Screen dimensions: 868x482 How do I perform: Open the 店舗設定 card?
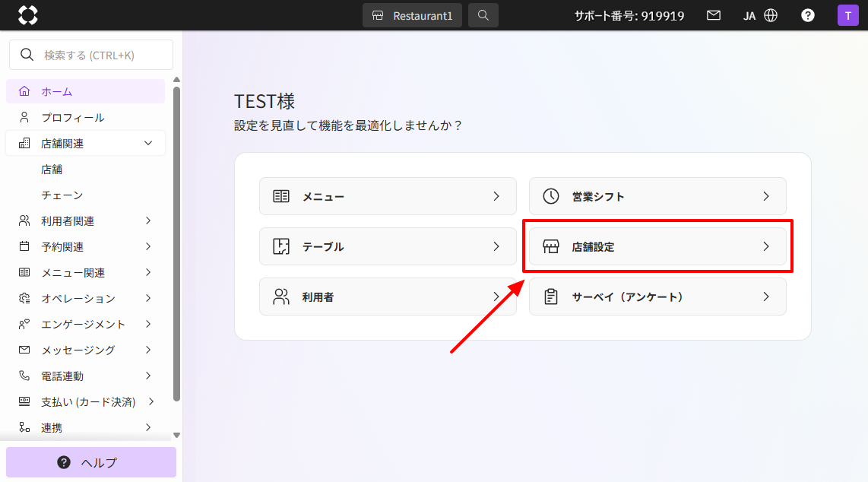[657, 246]
